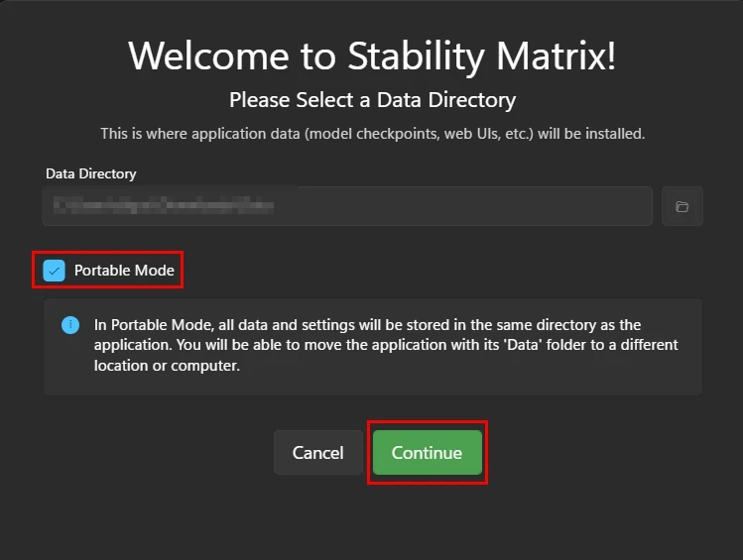Open the folder browse icon button

681,206
